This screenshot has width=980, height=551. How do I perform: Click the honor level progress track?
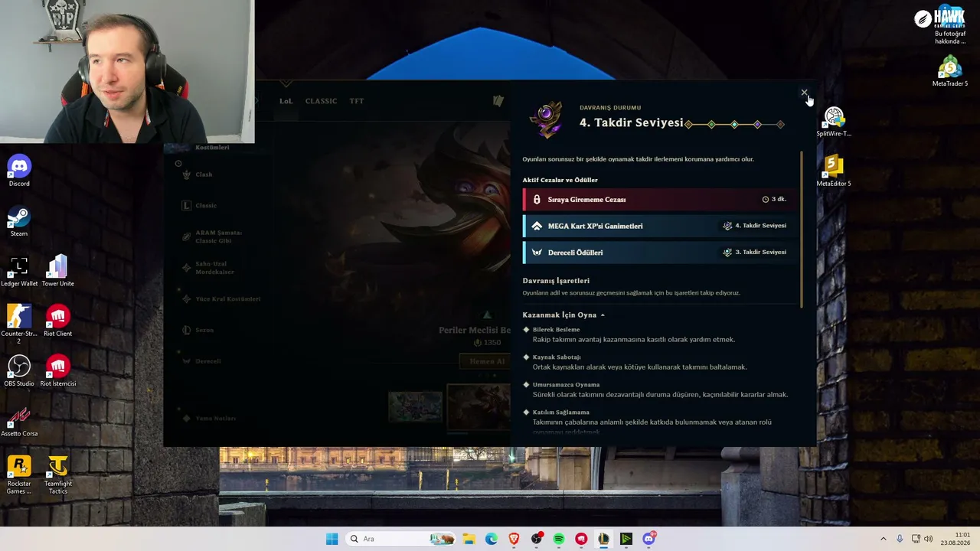coord(735,124)
